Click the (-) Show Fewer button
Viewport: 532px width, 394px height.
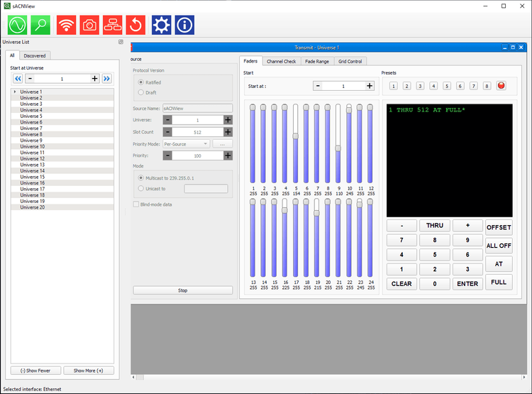pos(35,371)
